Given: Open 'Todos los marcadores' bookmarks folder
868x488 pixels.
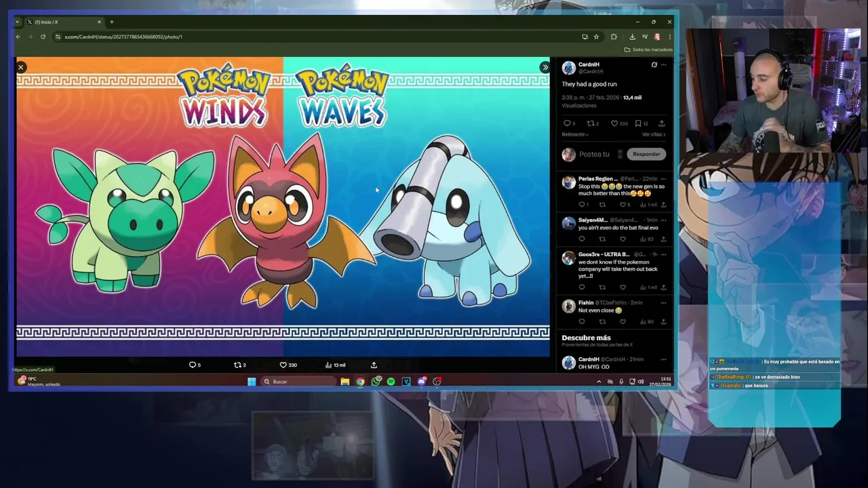Looking at the screenshot, I should (648, 49).
